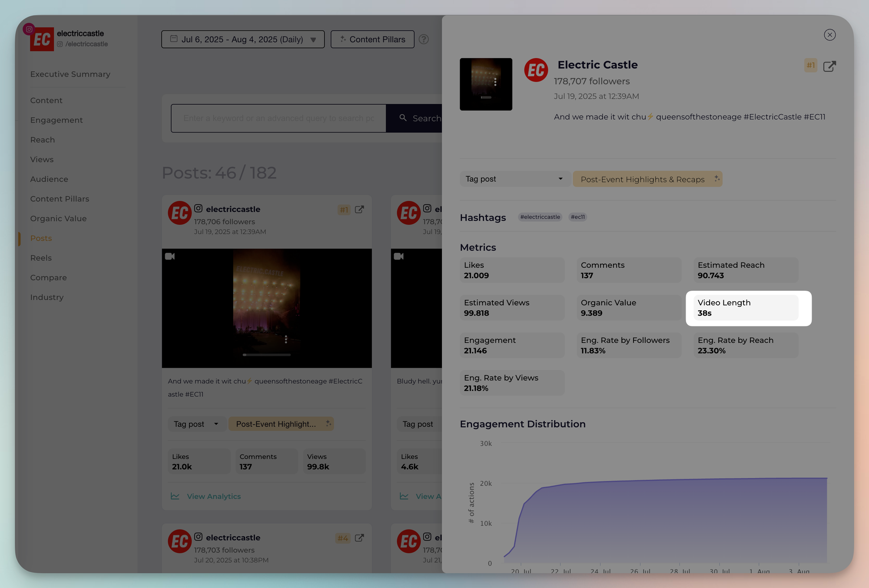Click the #1 rank badge in detail panel
This screenshot has height=588, width=869.
[x=810, y=65]
